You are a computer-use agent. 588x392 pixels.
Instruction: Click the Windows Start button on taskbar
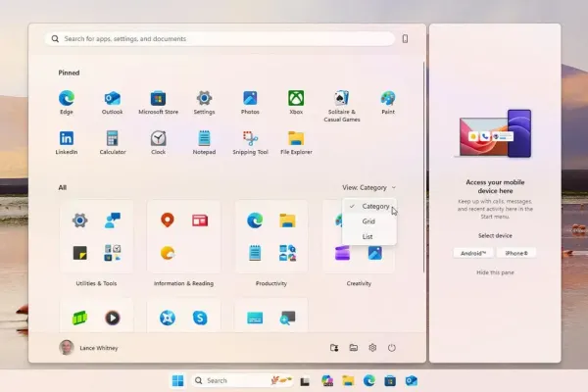[x=177, y=380]
